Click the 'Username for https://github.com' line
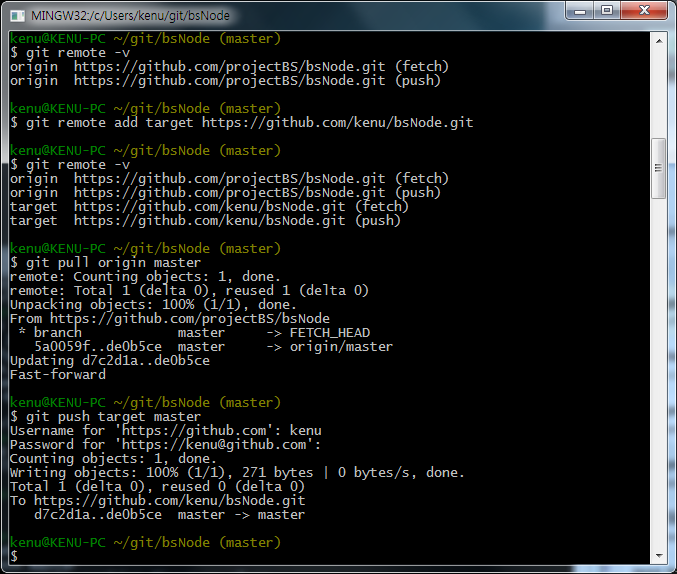 (165, 431)
